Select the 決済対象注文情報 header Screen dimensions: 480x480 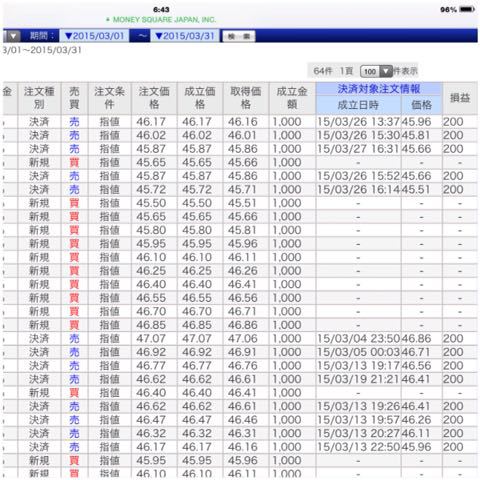379,89
